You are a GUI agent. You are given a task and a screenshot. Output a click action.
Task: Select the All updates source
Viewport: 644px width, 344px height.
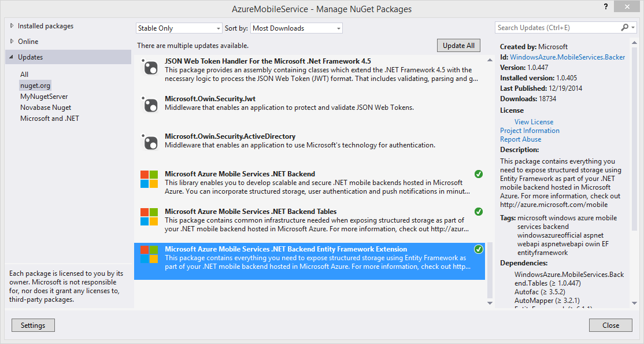[24, 75]
